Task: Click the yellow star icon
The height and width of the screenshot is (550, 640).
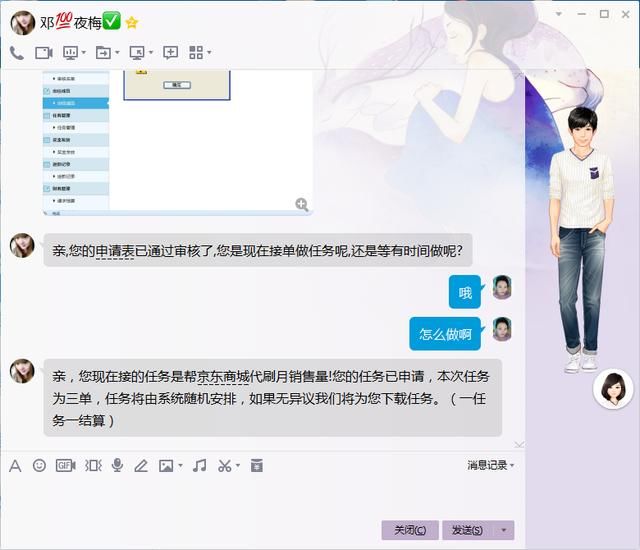Action: pos(132,23)
